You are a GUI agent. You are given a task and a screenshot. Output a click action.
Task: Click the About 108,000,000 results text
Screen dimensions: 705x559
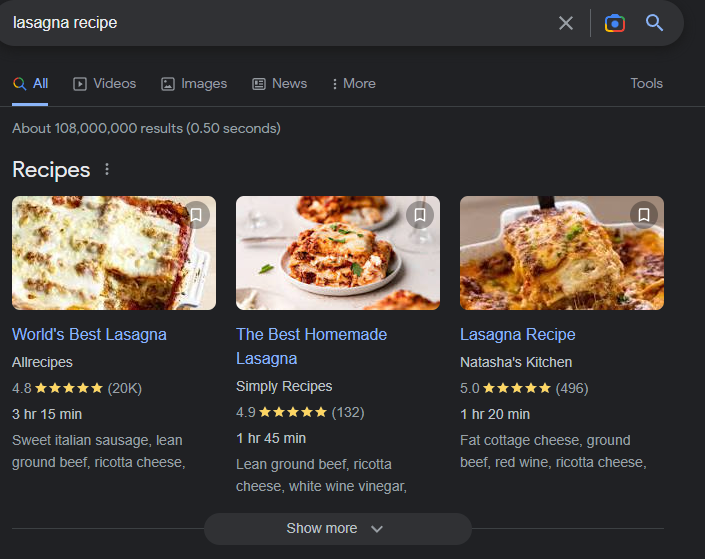[x=147, y=129]
